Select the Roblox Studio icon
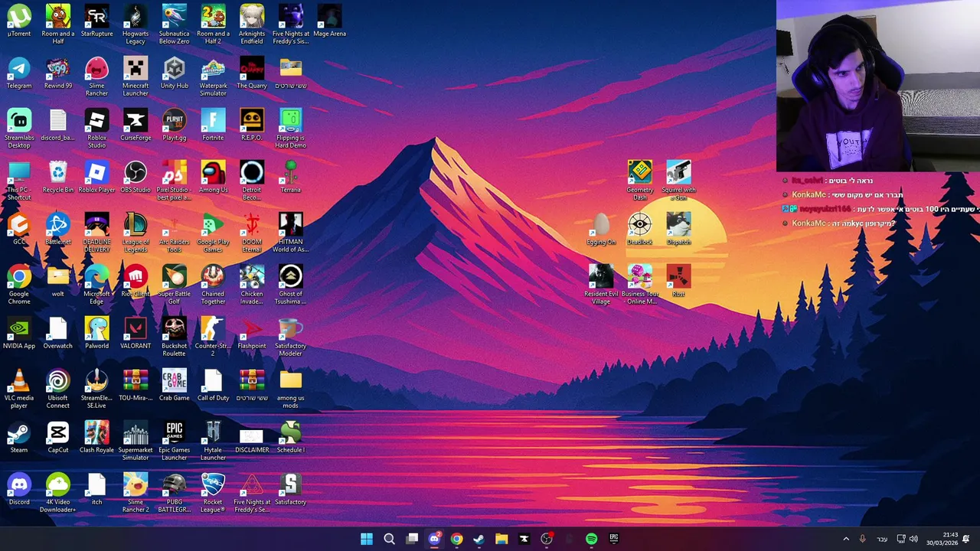980x551 pixels. (96, 129)
